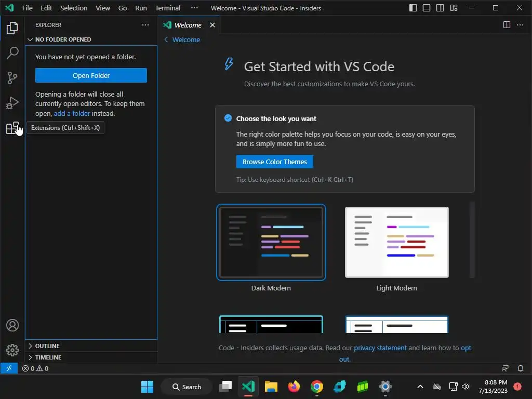
Task: Open the feedback icon in status bar
Action: coord(505,368)
